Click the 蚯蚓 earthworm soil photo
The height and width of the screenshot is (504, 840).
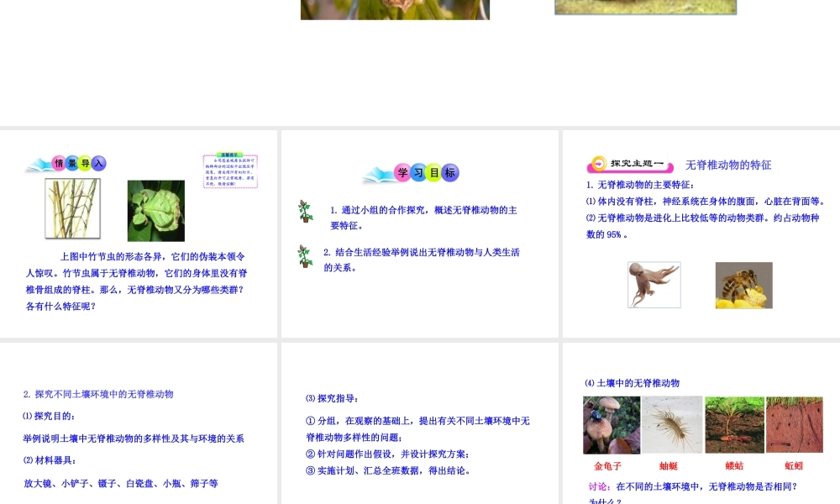pyautogui.click(x=795, y=425)
